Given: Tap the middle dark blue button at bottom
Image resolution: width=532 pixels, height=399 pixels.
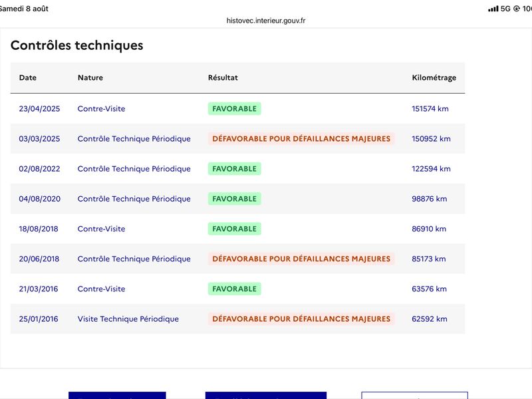Looking at the screenshot, I should [x=265, y=395].
